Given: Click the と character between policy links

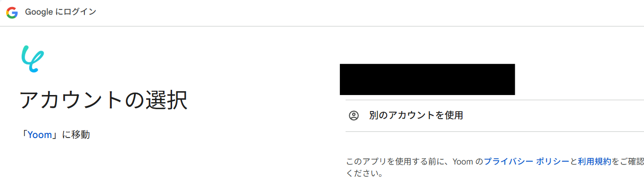Looking at the screenshot, I should pyautogui.click(x=574, y=162).
